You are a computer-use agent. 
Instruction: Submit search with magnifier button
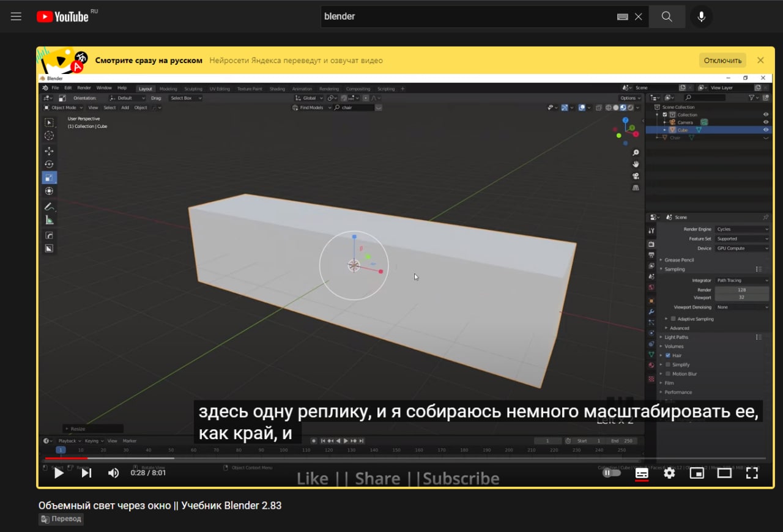667,17
